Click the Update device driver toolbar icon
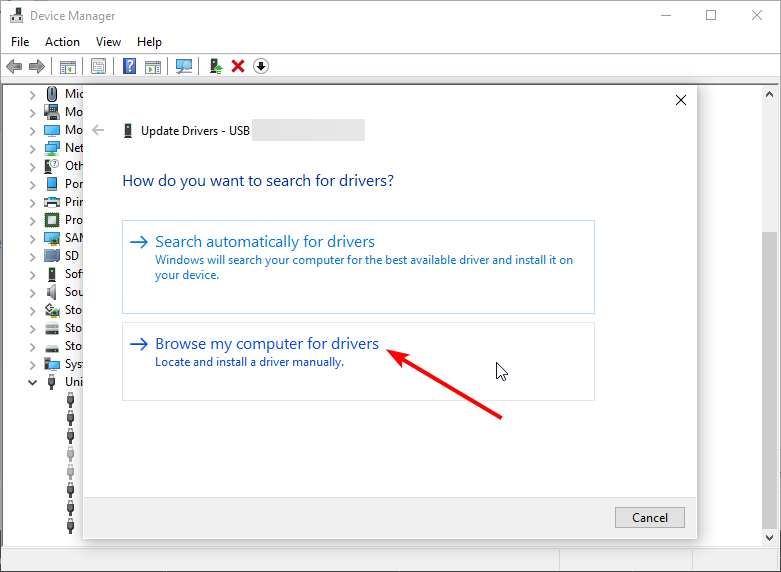The height and width of the screenshot is (572, 781). coord(216,66)
